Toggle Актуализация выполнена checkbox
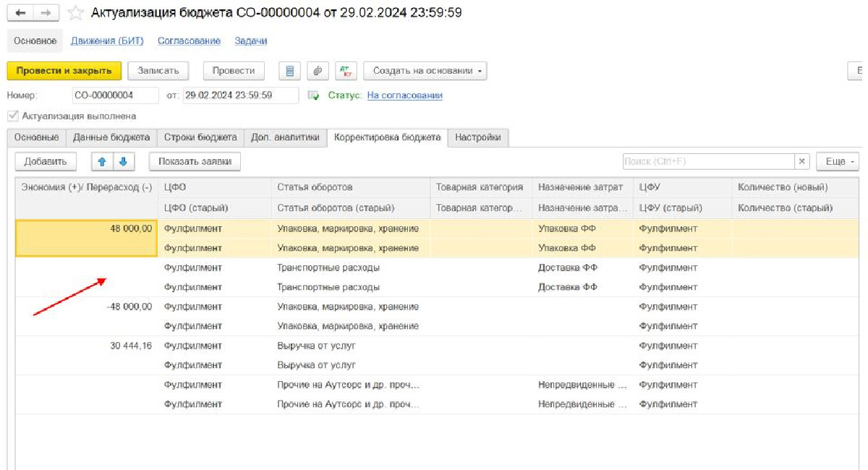This screenshot has height=470, width=868. pos(12,116)
